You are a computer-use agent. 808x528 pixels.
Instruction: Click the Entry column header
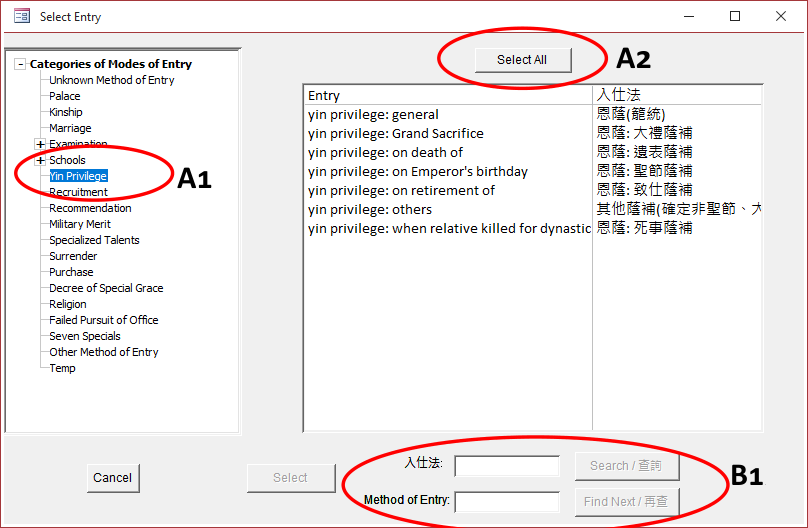pos(448,95)
